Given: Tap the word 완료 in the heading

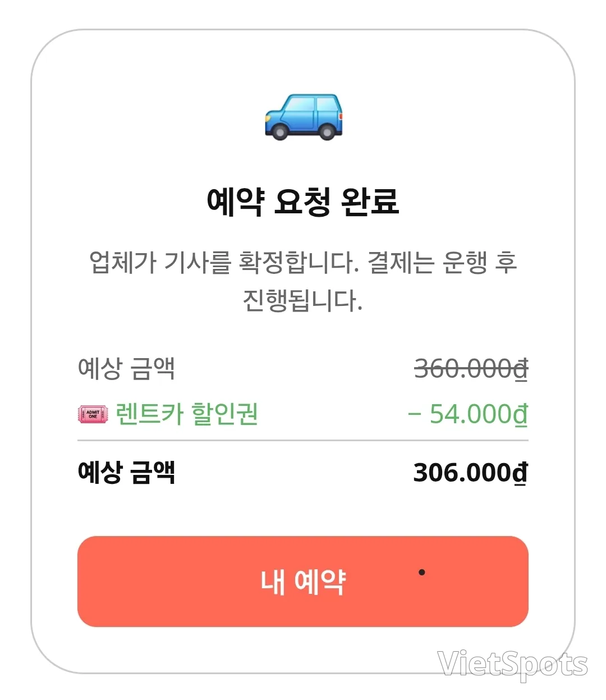Looking at the screenshot, I should 370,202.
